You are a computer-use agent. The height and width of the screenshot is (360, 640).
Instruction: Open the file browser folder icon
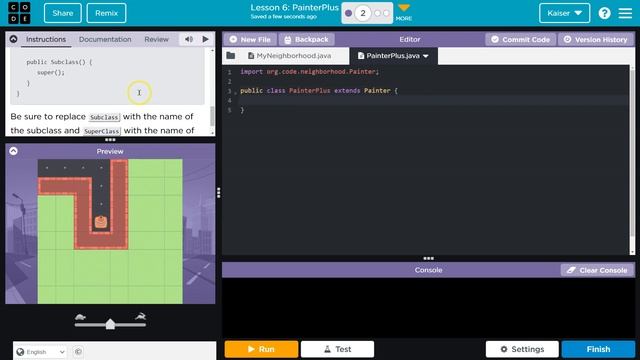pyautogui.click(x=231, y=56)
